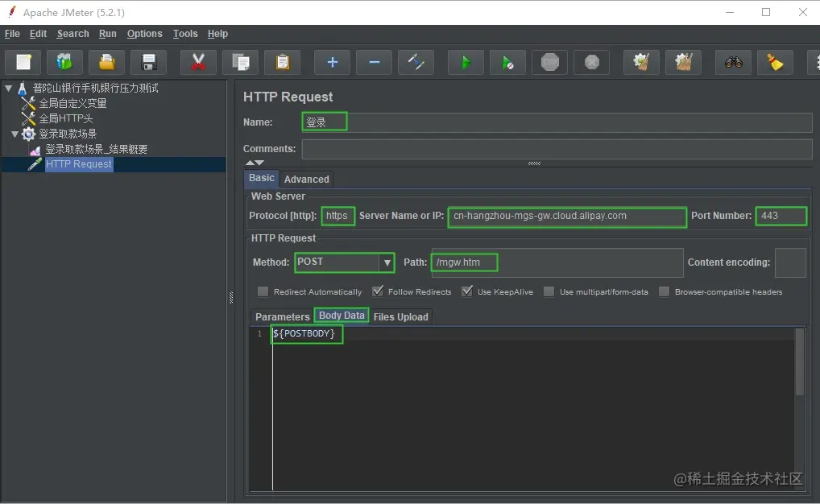Select the 全局自定义变量 tree item
The image size is (820, 504).
click(x=72, y=104)
